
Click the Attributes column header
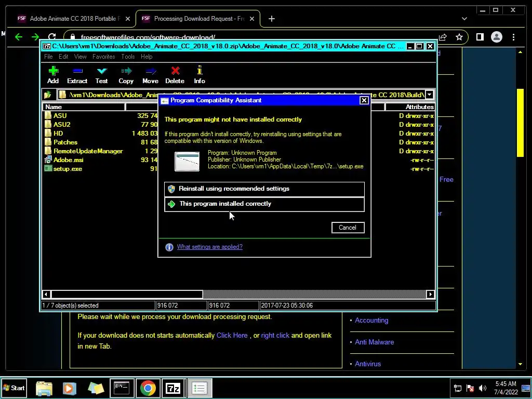point(409,107)
